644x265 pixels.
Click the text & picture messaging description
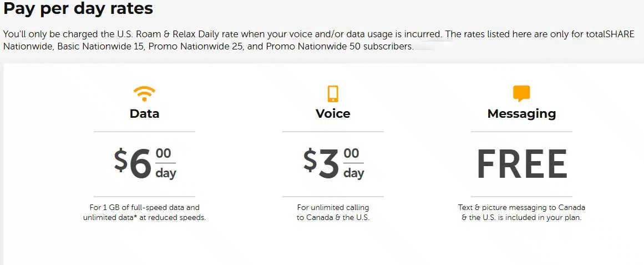[521, 213]
